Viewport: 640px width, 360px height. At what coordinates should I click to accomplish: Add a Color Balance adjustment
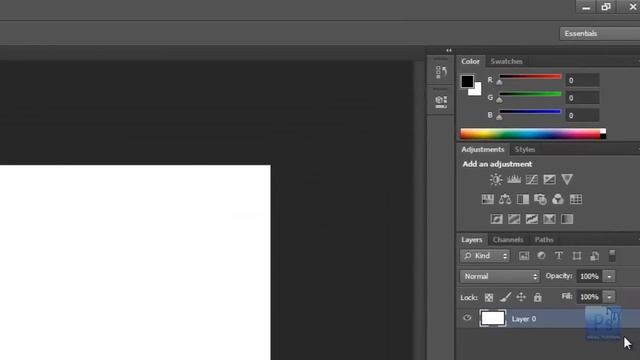click(505, 199)
